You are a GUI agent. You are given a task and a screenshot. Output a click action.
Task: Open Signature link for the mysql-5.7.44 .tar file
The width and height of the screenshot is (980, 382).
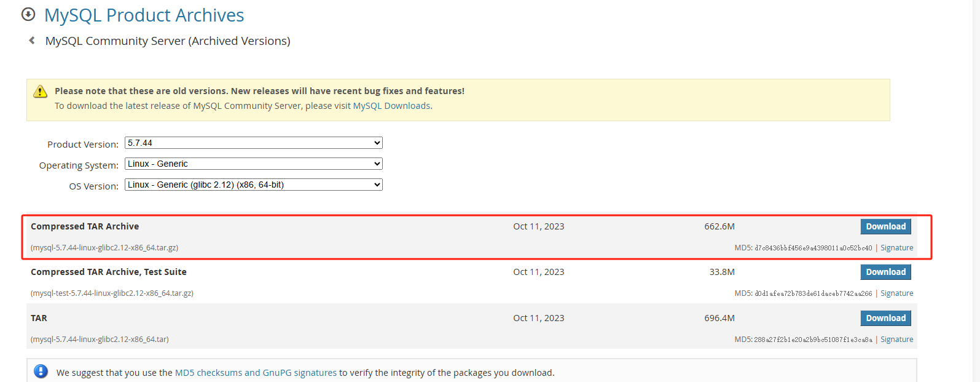click(x=896, y=340)
